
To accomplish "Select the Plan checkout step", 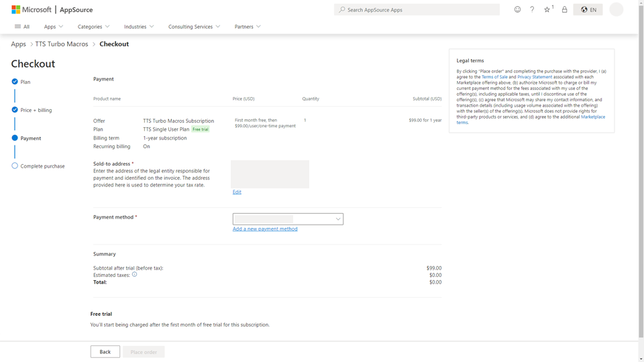I will click(x=21, y=82).
